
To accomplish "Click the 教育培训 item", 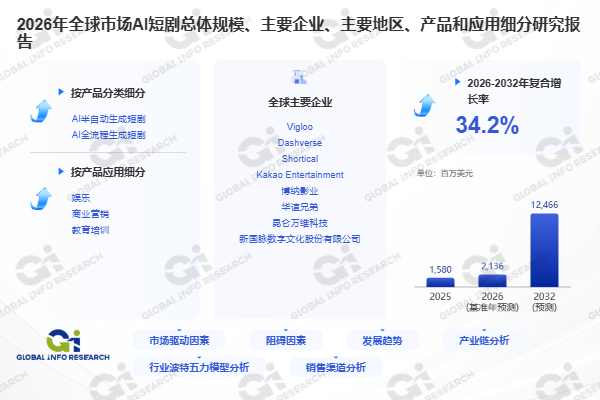I will point(90,230).
